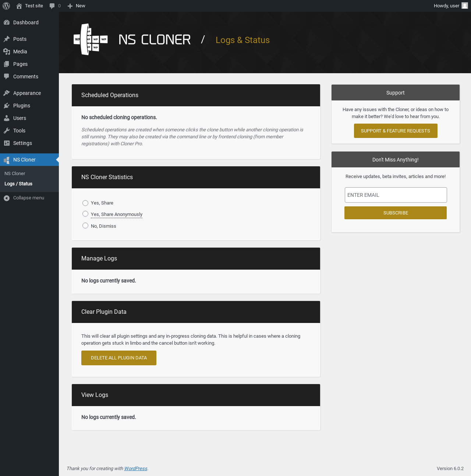471x476 pixels.
Task: Click the Settings sliders icon
Action: tap(7, 143)
